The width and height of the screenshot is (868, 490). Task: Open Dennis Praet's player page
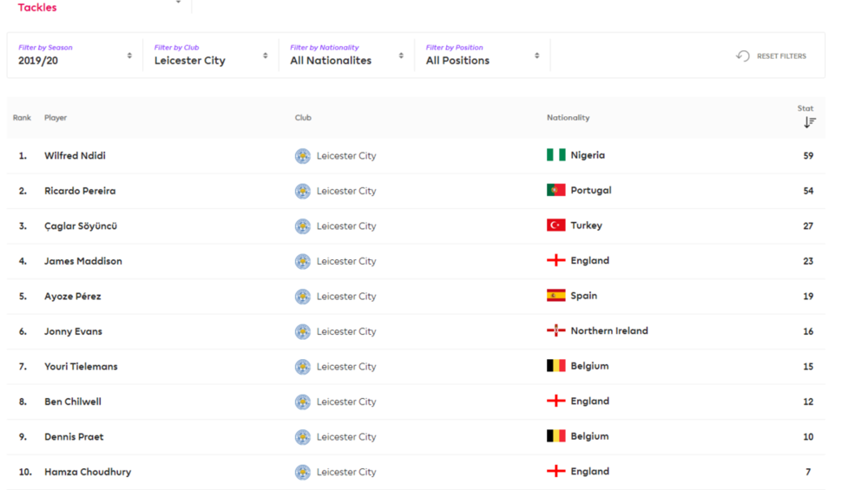tap(74, 436)
